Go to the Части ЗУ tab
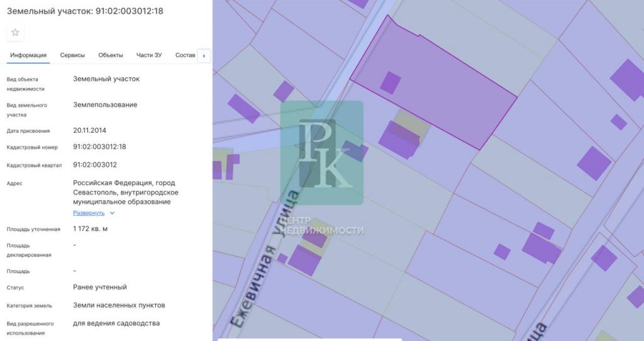Image resolution: width=644 pixels, height=341 pixels. click(149, 55)
